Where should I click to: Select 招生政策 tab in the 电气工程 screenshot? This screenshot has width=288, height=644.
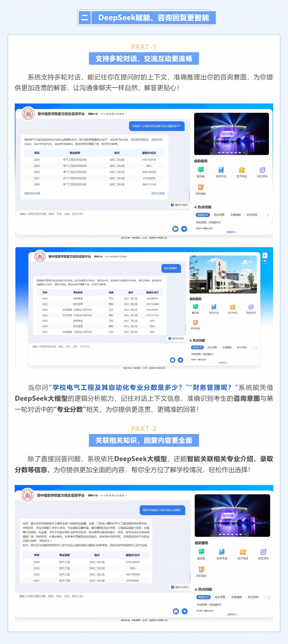(x=219, y=215)
